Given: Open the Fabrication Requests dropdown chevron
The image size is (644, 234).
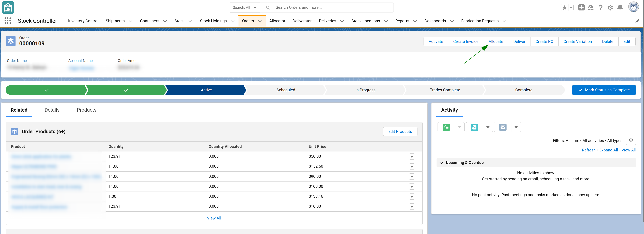Looking at the screenshot, I should tap(505, 21).
